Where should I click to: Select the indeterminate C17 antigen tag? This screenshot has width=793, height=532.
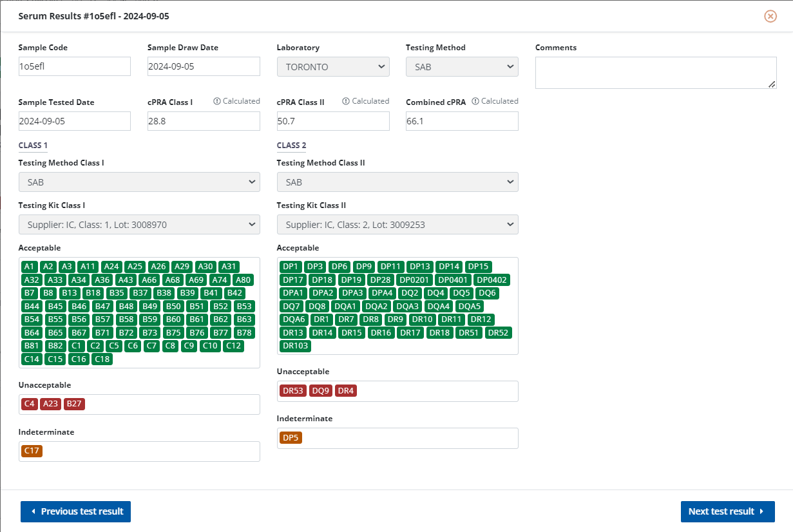pyautogui.click(x=32, y=451)
